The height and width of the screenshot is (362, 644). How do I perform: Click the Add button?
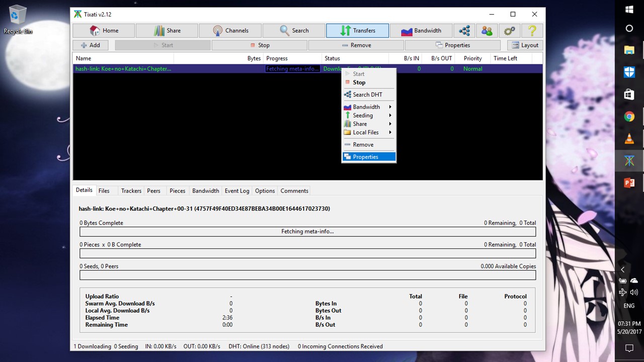[x=91, y=45]
